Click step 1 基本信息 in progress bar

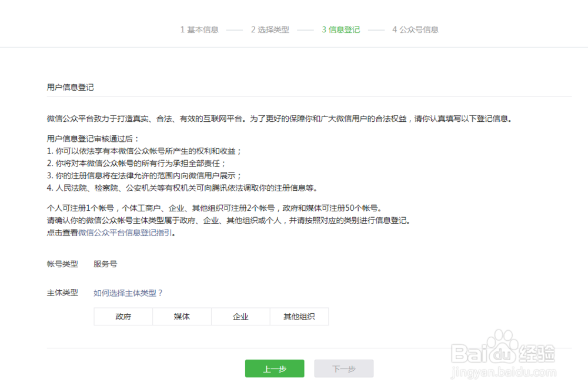coord(199,29)
